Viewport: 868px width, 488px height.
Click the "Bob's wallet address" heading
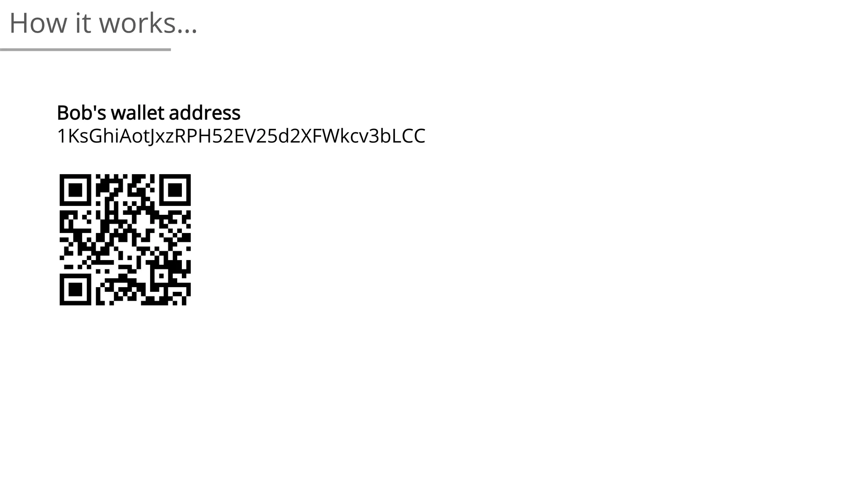[149, 113]
